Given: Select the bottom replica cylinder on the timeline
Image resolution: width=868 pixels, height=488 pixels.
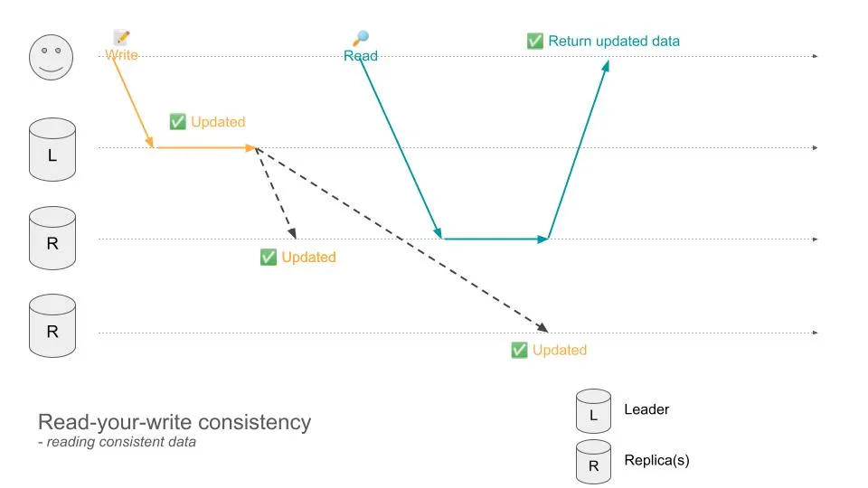Looking at the screenshot, I should coord(52,327).
